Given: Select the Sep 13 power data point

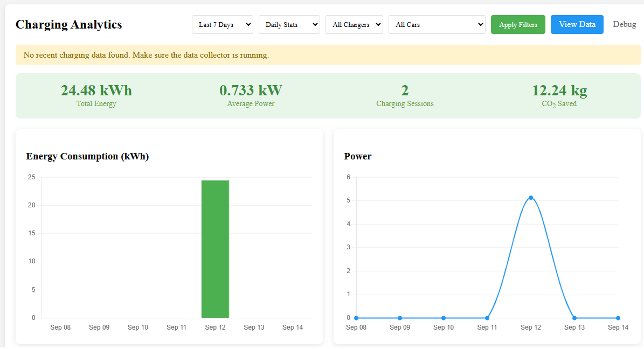Looking at the screenshot, I should (574, 318).
